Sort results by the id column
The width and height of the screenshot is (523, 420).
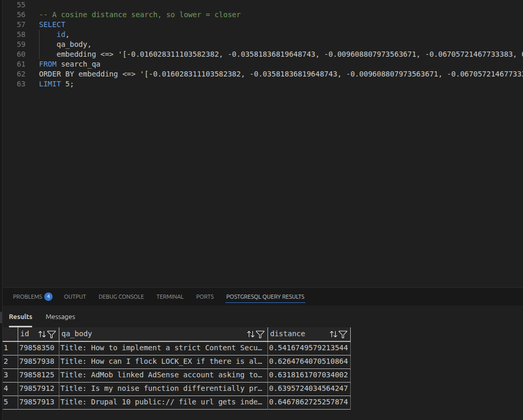click(x=42, y=334)
